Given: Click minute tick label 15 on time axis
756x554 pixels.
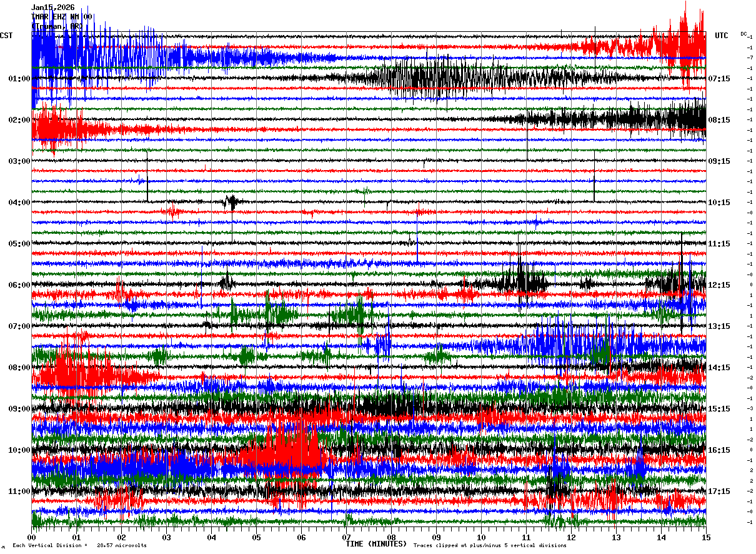Looking at the screenshot, I should [706, 537].
